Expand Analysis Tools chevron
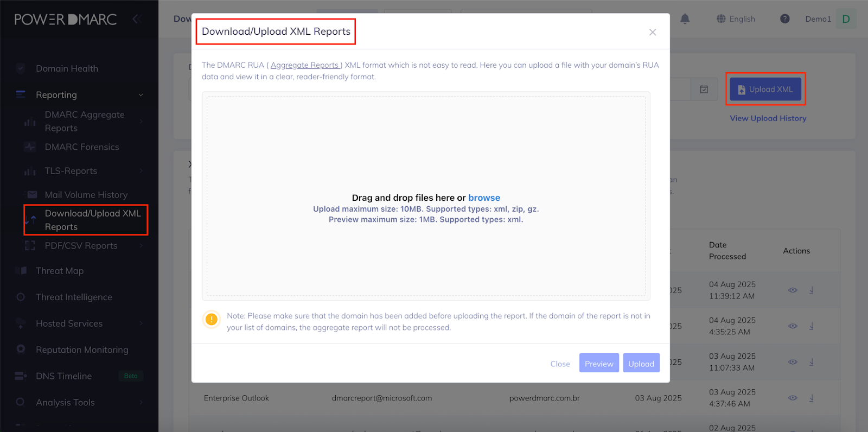 [141, 403]
